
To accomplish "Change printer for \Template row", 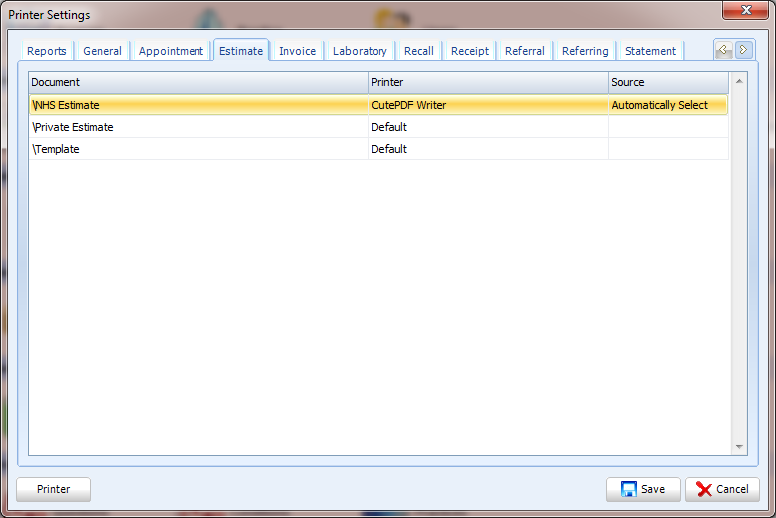I will [x=487, y=149].
